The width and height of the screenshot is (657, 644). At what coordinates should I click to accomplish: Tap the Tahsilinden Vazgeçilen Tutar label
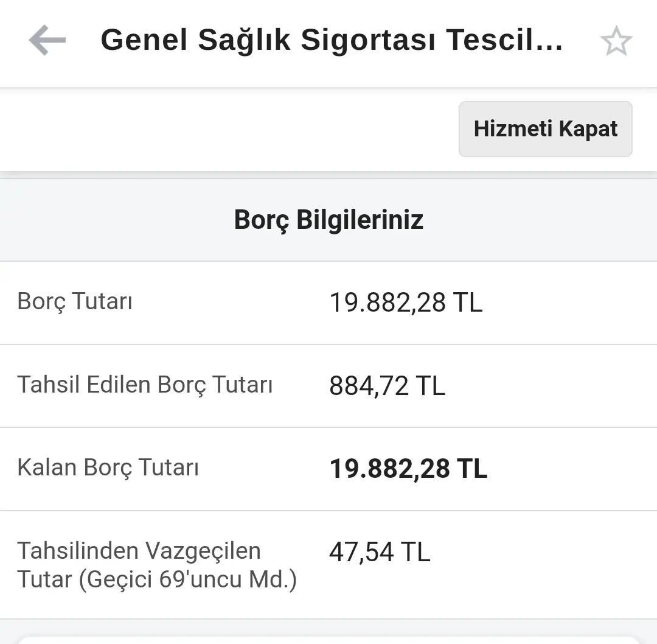click(157, 565)
